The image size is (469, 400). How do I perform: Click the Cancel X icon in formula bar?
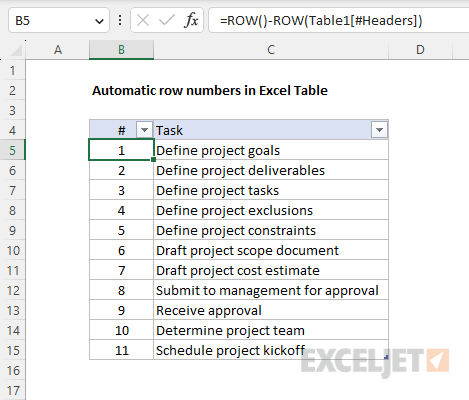pos(143,21)
